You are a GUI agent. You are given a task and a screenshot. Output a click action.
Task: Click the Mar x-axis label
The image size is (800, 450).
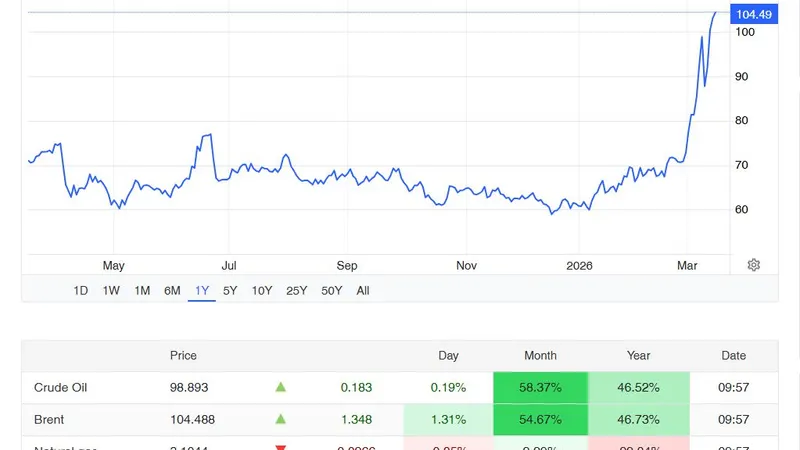pyautogui.click(x=687, y=266)
